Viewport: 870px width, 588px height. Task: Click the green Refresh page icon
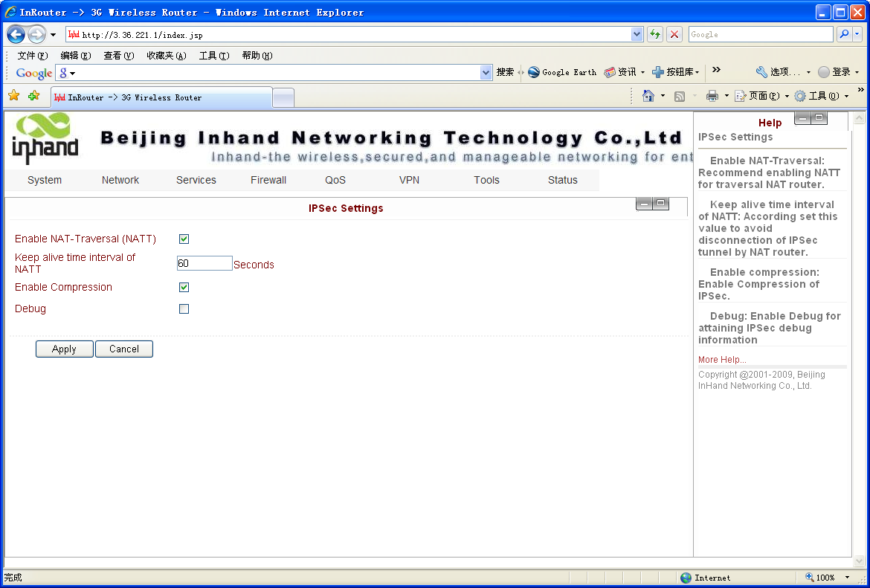655,34
